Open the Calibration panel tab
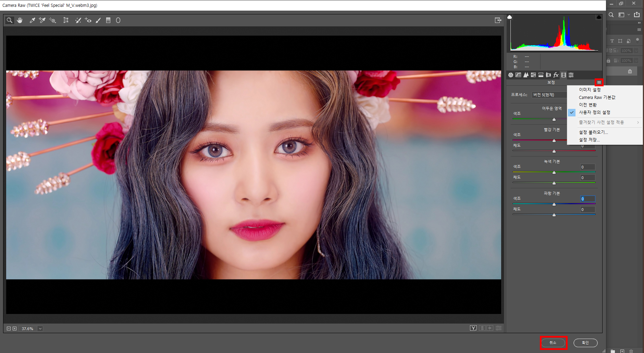The height and width of the screenshot is (353, 644). point(563,75)
